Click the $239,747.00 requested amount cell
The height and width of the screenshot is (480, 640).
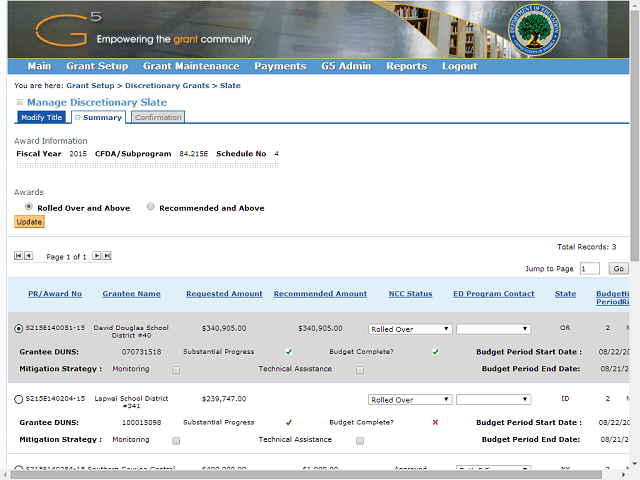point(224,399)
